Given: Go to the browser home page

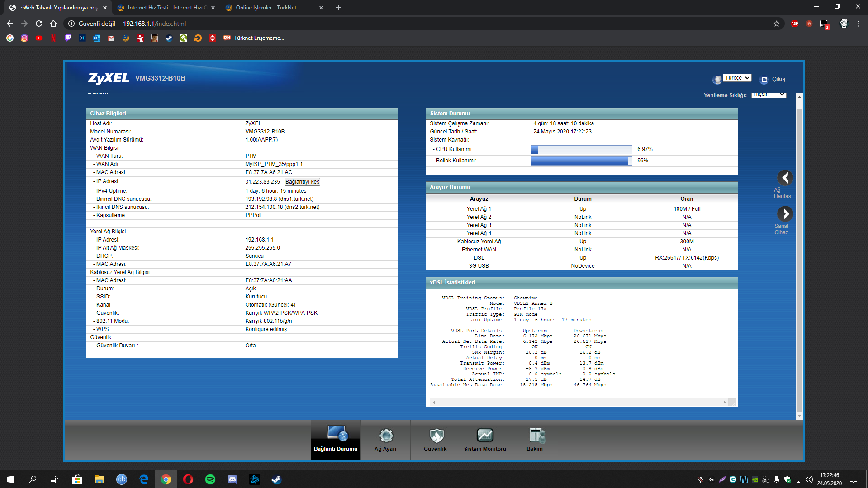Looking at the screenshot, I should coord(53,24).
